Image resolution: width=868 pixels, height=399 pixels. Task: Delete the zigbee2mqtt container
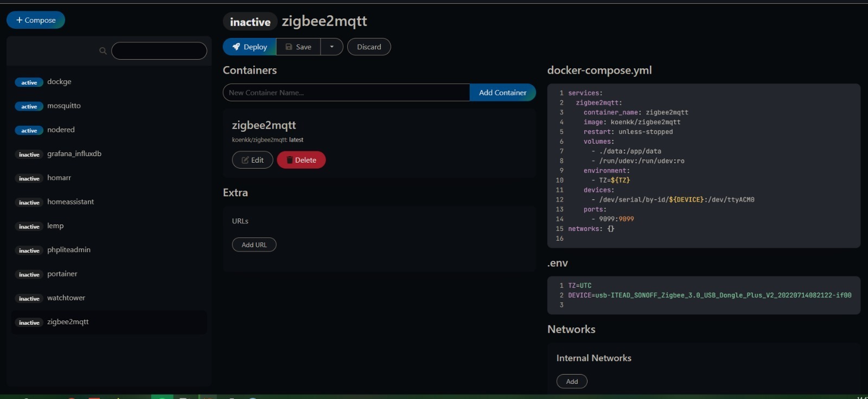tap(301, 160)
